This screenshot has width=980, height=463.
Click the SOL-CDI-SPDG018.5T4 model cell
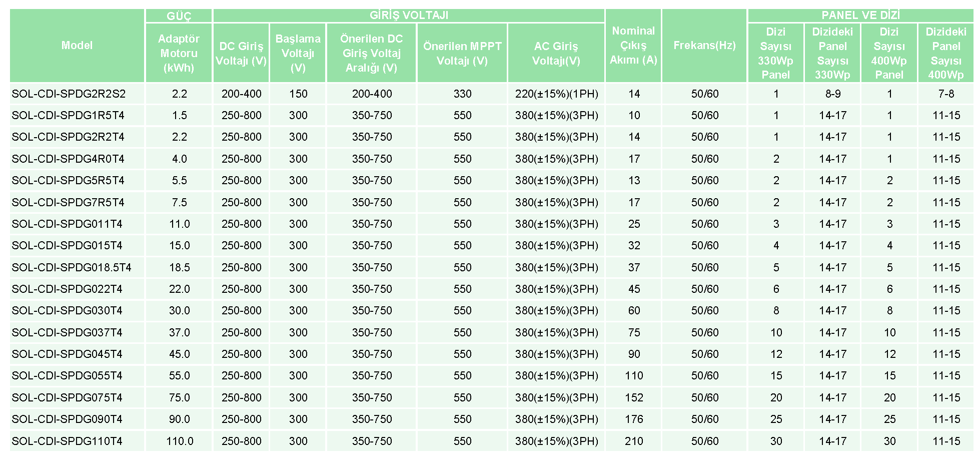[72, 267]
